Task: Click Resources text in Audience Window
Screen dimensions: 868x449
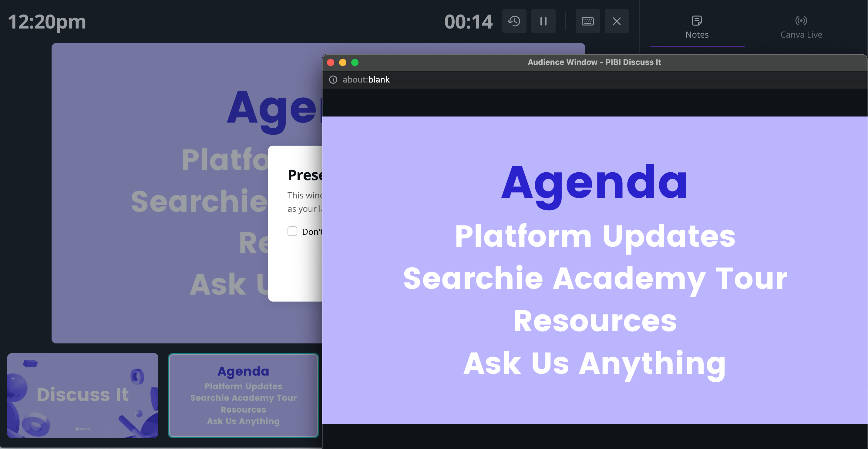Action: pyautogui.click(x=595, y=321)
